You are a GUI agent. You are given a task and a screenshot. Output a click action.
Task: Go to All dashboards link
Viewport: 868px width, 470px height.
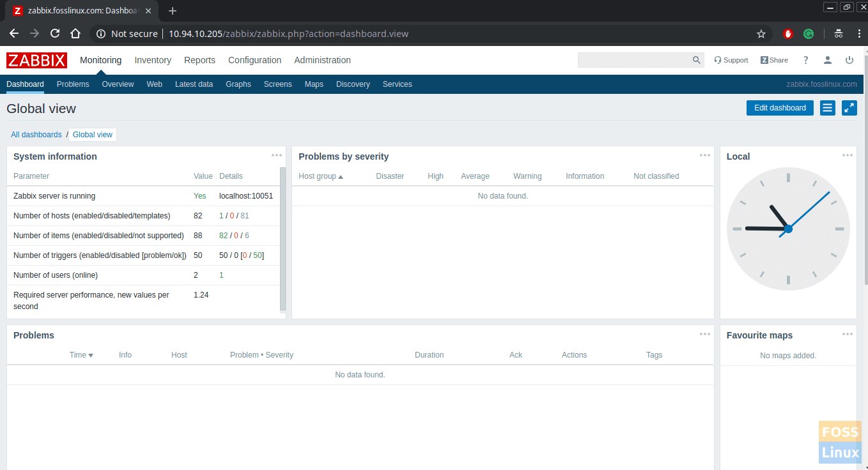tap(36, 135)
